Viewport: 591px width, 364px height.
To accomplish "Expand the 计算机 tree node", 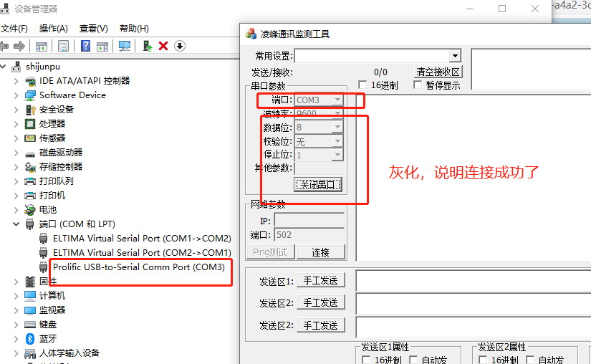I will 16,296.
